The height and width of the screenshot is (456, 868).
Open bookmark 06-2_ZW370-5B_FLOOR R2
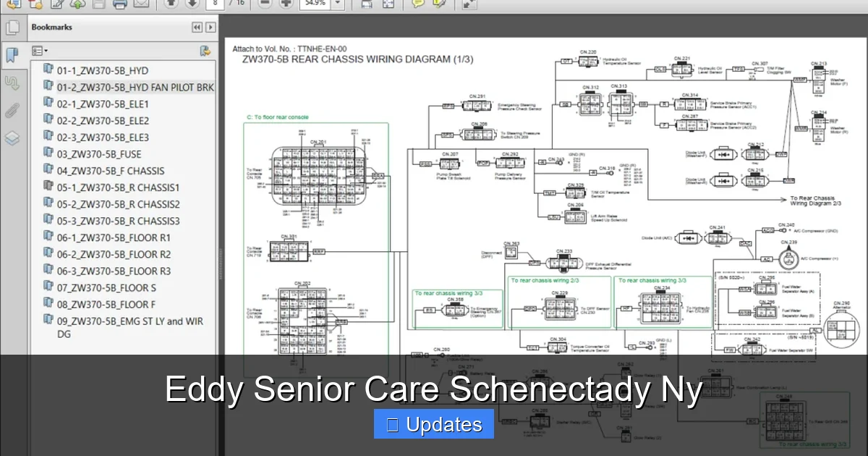pos(114,254)
